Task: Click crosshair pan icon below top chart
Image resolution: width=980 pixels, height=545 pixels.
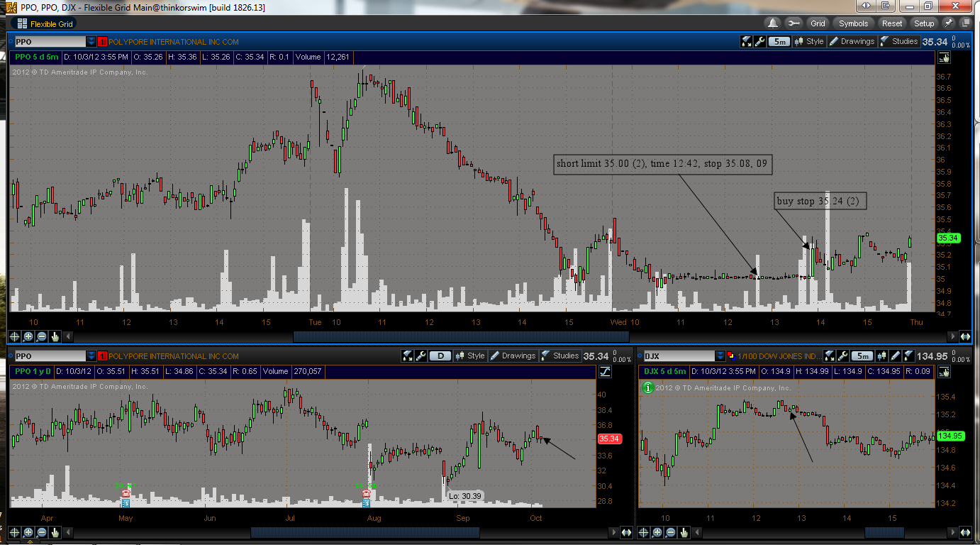Action: coord(14,336)
